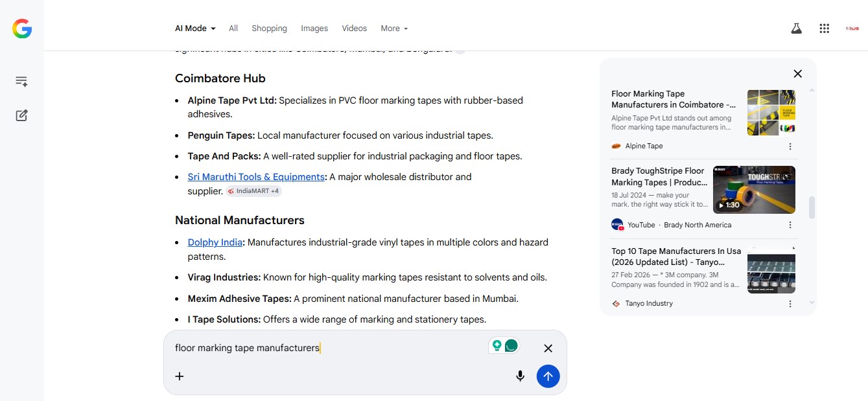Expand the AI Mode dropdown

click(195, 29)
